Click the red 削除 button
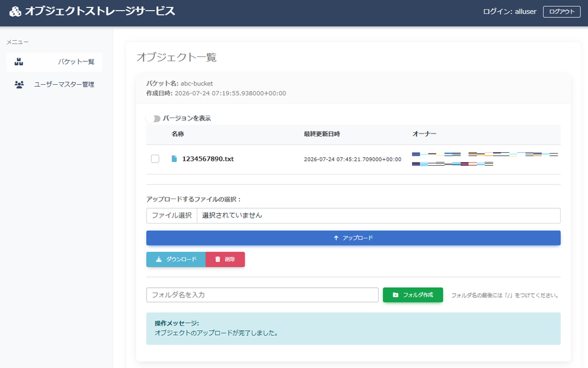Image resolution: width=588 pixels, height=368 pixels. click(x=225, y=259)
